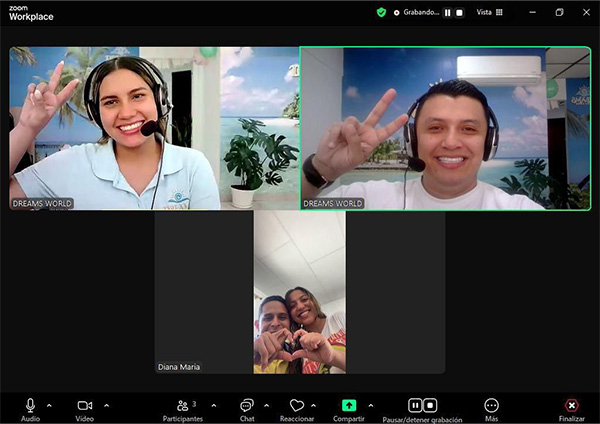Expand the Video options arrow

point(107,405)
